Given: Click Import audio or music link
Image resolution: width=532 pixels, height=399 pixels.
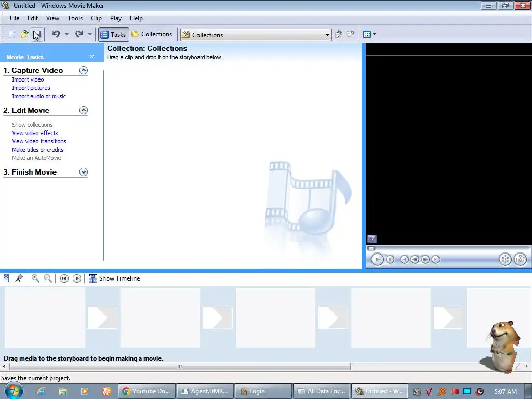Looking at the screenshot, I should [39, 96].
